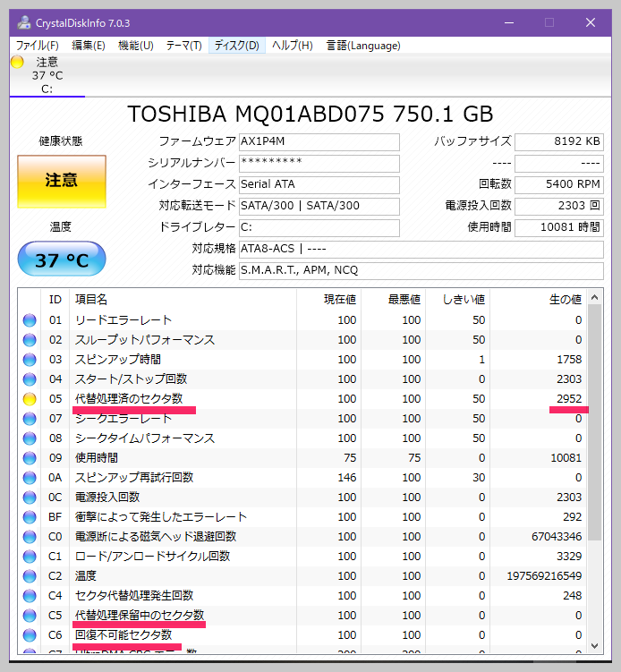Click the scrollbar up arrow

[594, 297]
